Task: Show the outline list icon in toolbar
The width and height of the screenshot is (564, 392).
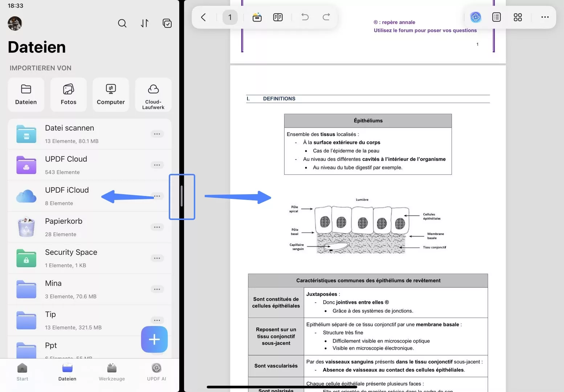Action: [x=496, y=17]
